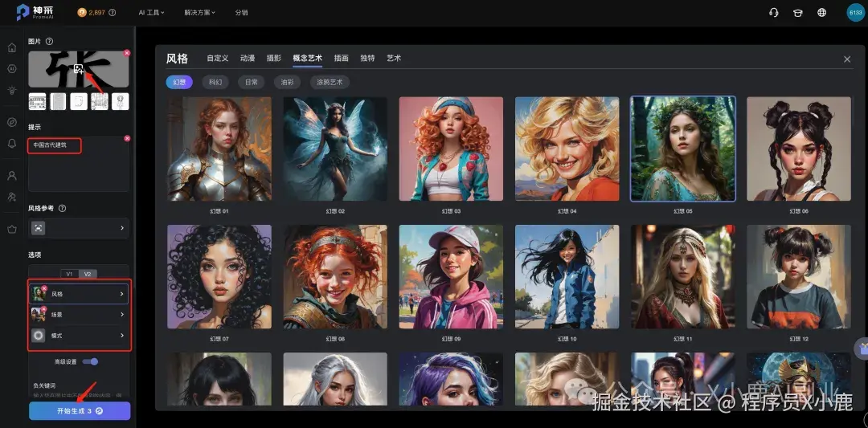Image resolution: width=868 pixels, height=428 pixels.
Task: Click help icon next to coin balance
Action: (113, 12)
